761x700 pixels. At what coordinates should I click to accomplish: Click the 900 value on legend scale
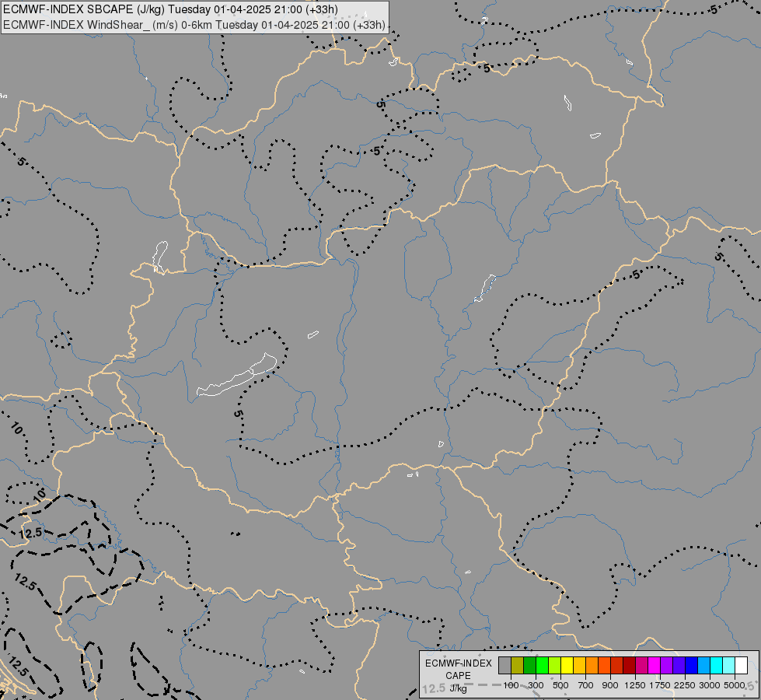point(610,685)
